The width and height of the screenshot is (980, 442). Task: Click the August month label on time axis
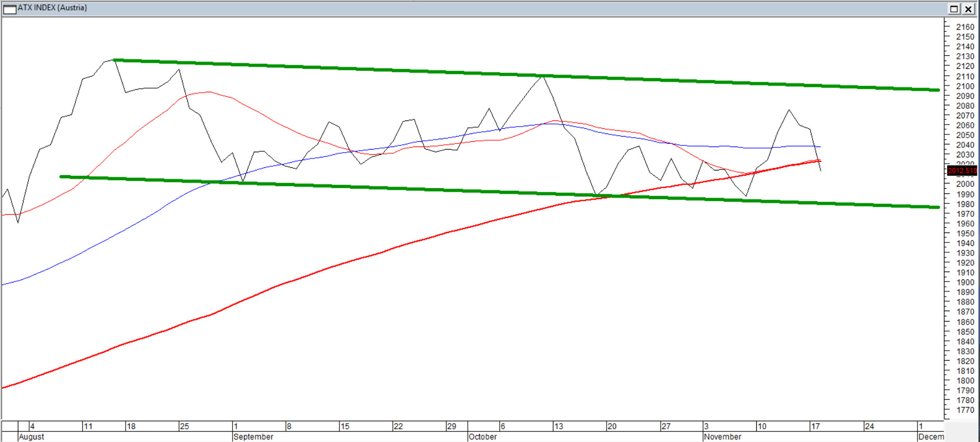tap(31, 437)
